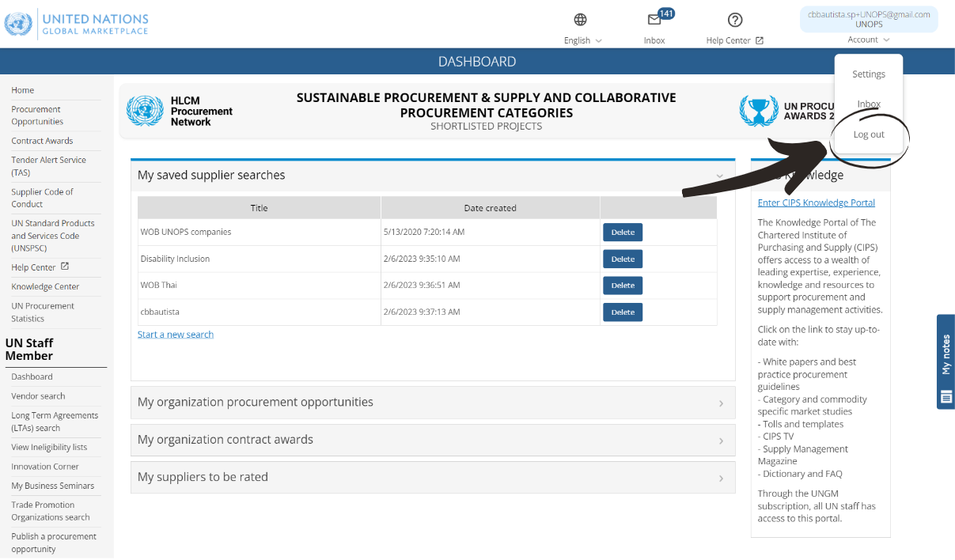Delete the WOB UNOPS companies search
Image resolution: width=955 pixels, height=560 pixels.
pyautogui.click(x=622, y=233)
